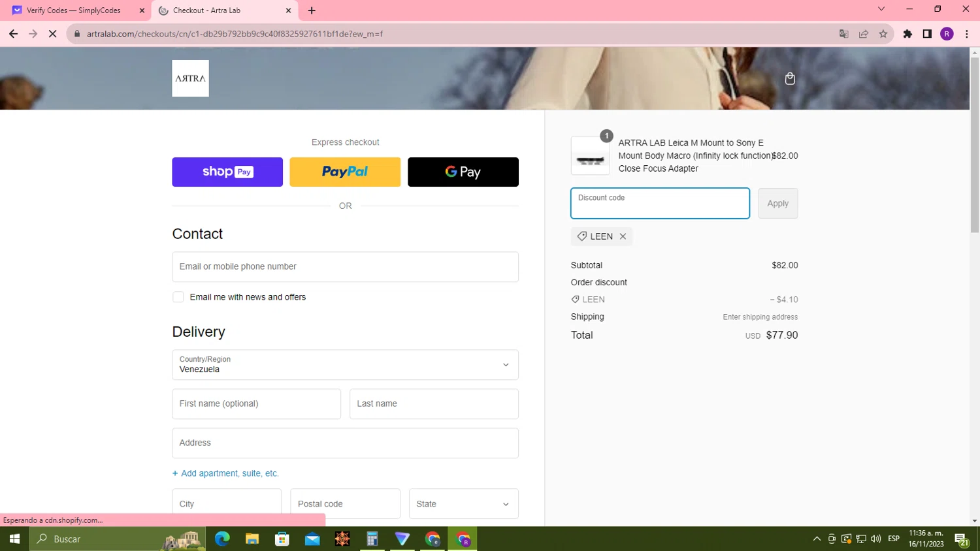
Task: Check Email me with news and offers
Action: [178, 297]
